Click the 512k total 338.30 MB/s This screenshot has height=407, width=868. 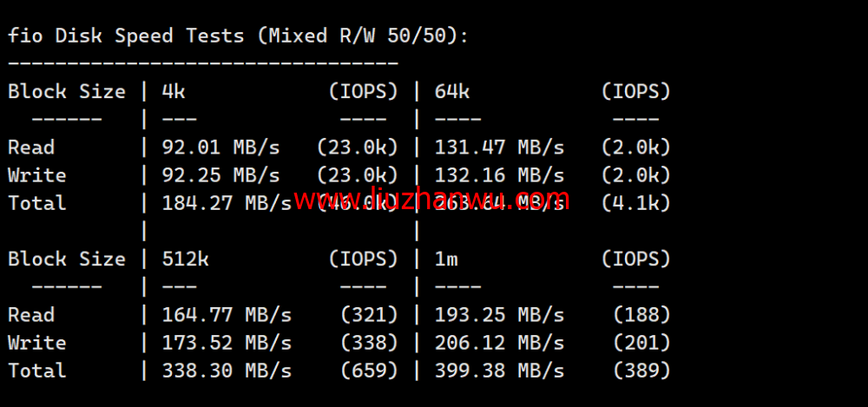click(x=227, y=370)
